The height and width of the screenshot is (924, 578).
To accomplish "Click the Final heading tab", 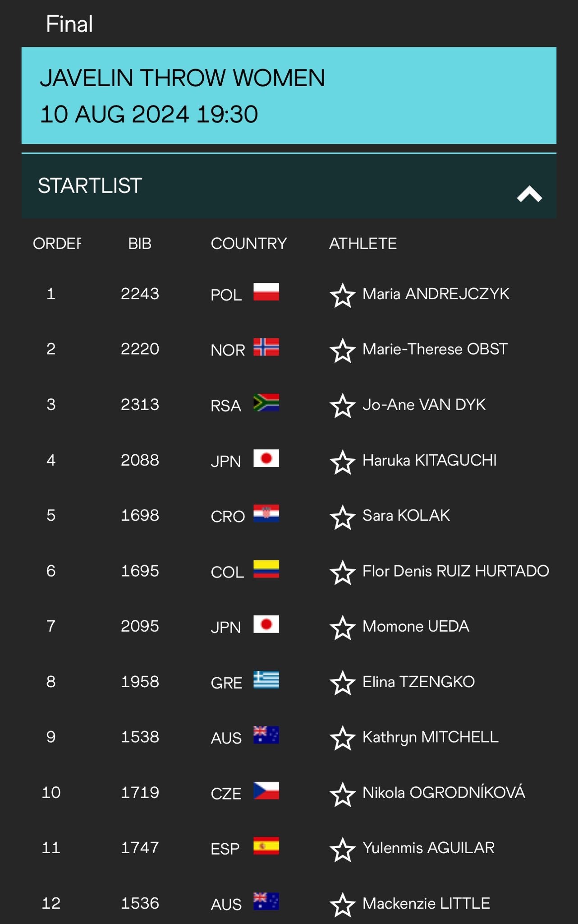I will click(x=69, y=24).
